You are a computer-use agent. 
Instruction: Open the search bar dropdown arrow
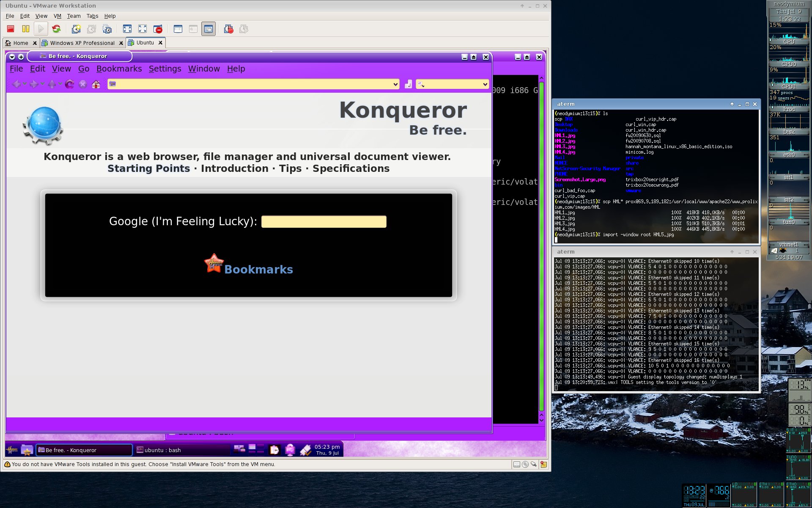pyautogui.click(x=485, y=84)
